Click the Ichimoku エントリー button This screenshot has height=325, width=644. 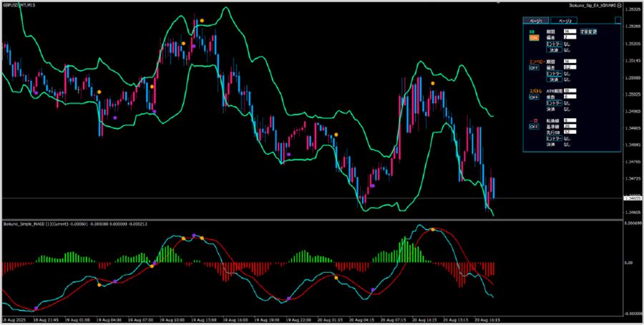pyautogui.click(x=555, y=138)
